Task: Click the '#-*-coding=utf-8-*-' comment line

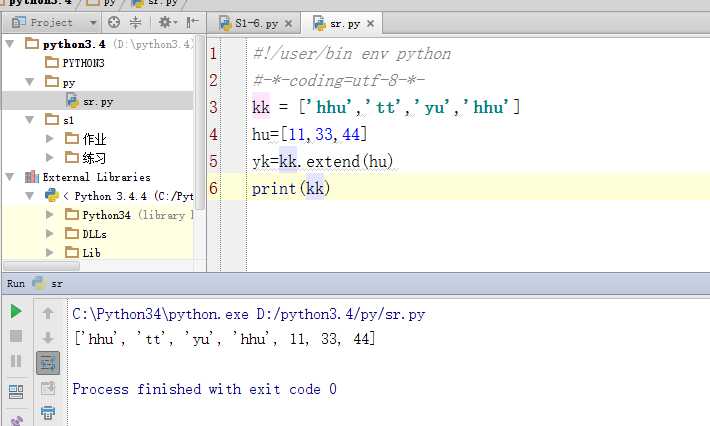Action: click(x=339, y=81)
